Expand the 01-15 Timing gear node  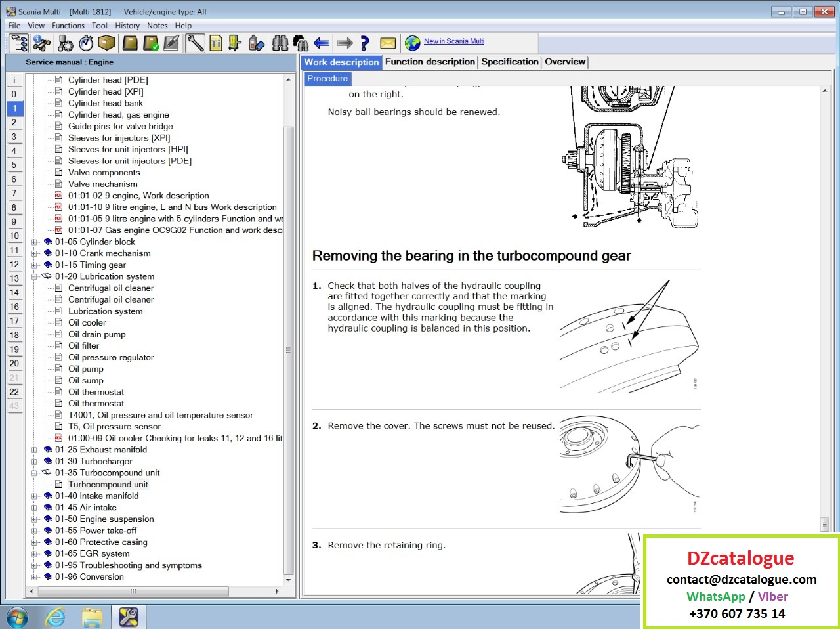34,265
